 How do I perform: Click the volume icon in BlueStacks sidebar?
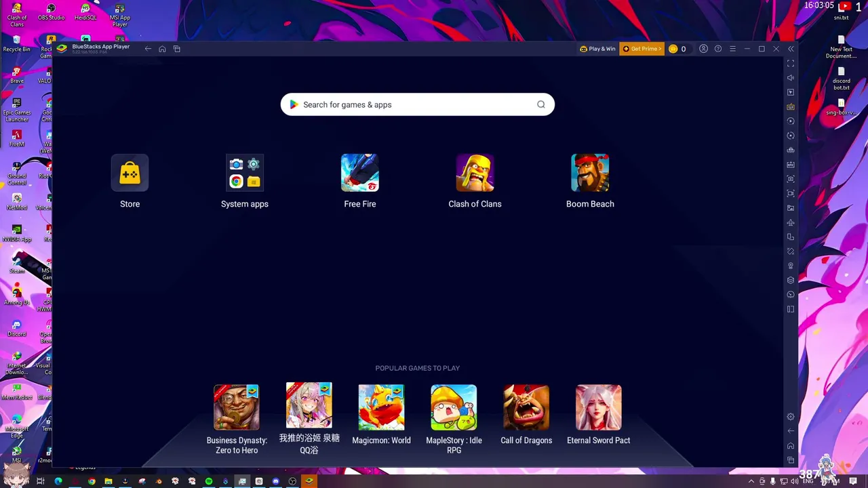click(791, 78)
